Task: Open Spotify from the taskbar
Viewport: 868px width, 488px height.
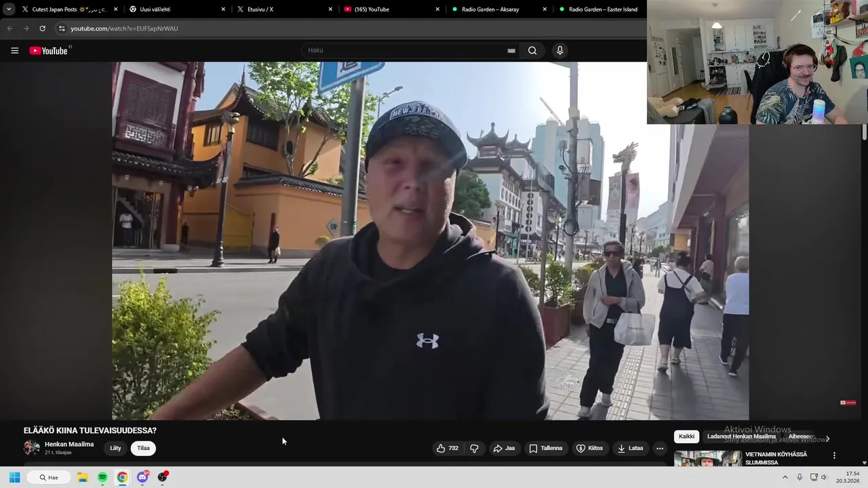Action: (102, 477)
